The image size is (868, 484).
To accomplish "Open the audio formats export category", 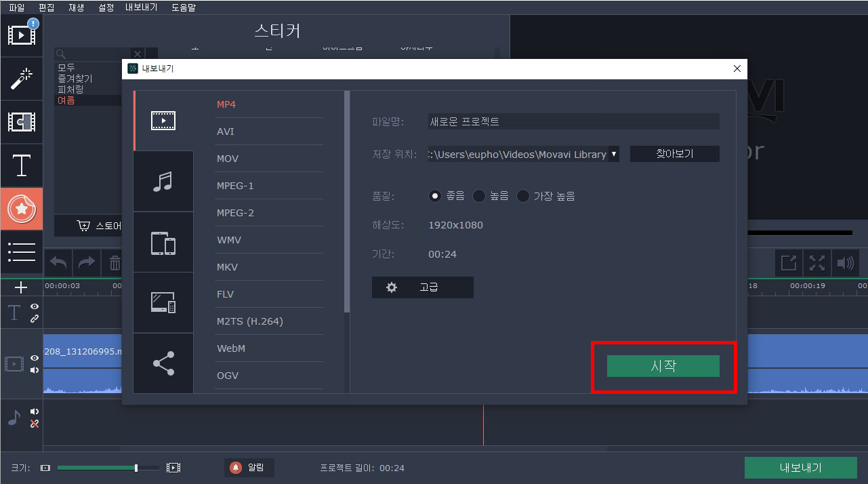I will [x=163, y=180].
